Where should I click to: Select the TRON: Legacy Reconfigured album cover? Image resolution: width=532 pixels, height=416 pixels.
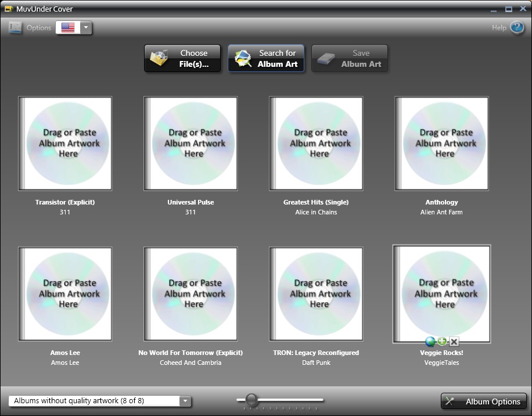click(x=316, y=294)
